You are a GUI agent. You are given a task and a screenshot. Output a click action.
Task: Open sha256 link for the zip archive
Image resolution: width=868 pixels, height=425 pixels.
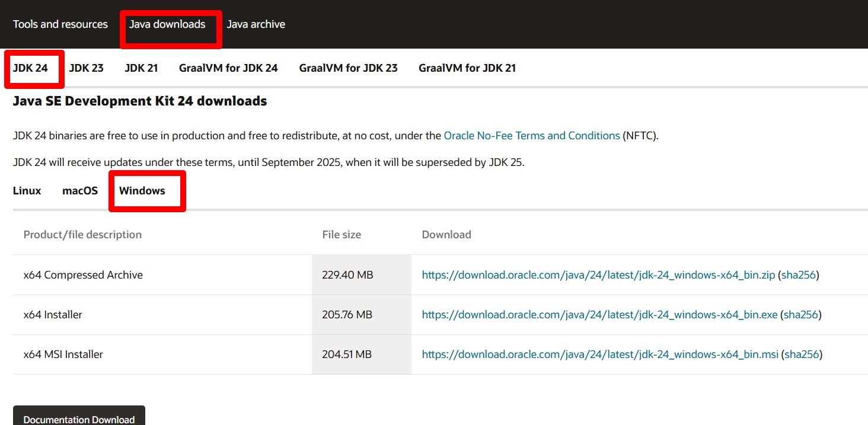(x=799, y=275)
